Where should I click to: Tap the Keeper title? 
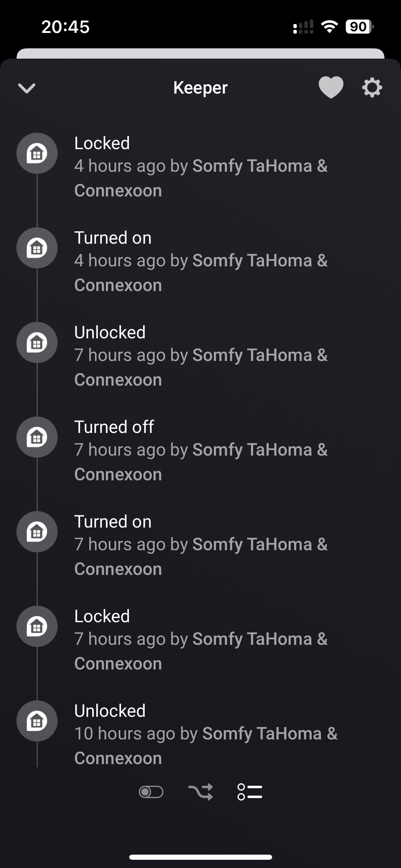pyautogui.click(x=200, y=88)
